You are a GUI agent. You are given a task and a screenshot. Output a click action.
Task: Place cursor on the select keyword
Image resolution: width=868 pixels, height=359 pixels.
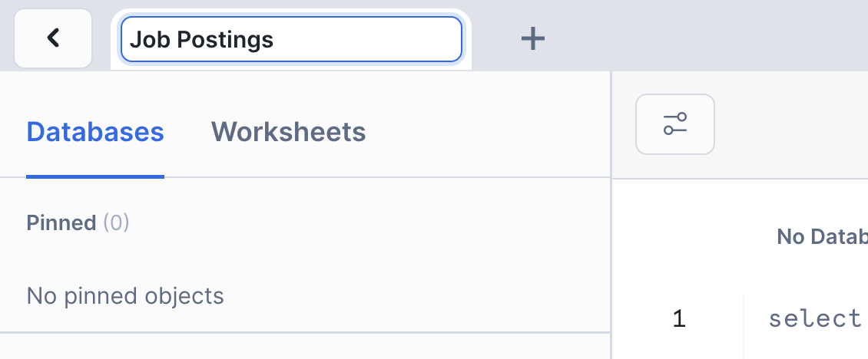pos(814,318)
